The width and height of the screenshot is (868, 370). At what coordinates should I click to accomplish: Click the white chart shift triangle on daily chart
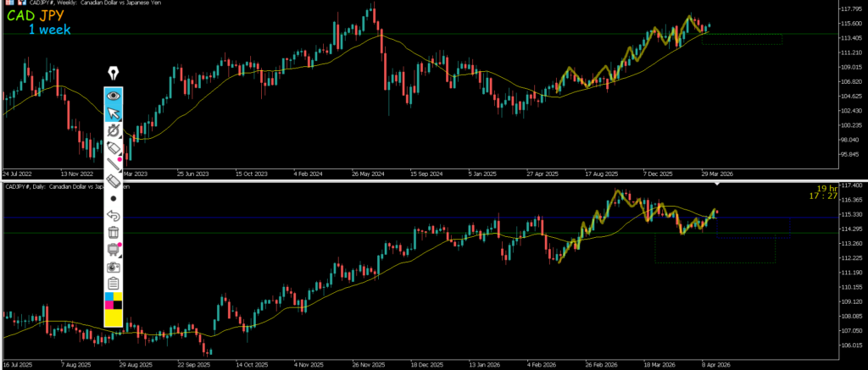click(x=718, y=183)
